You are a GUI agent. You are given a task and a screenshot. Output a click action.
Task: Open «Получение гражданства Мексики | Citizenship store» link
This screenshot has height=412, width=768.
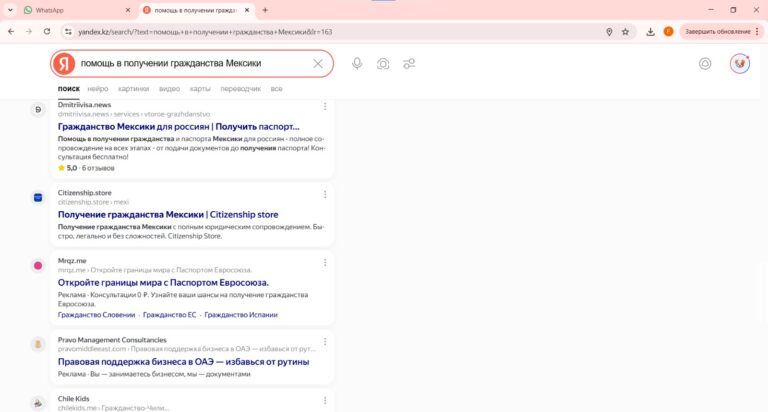pos(168,214)
